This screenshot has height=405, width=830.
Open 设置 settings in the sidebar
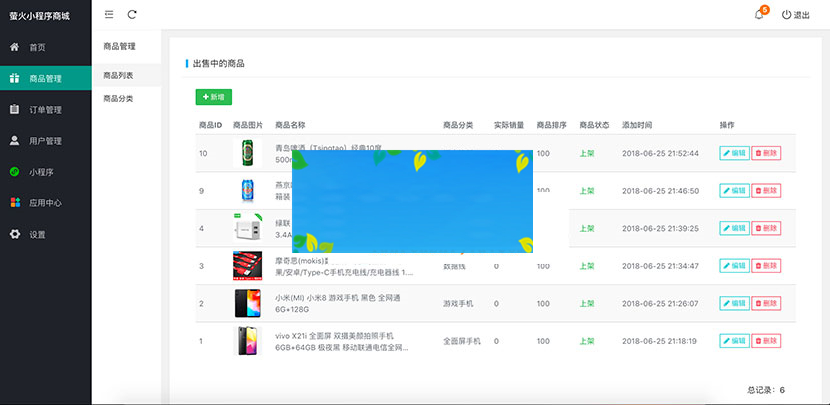pos(37,234)
